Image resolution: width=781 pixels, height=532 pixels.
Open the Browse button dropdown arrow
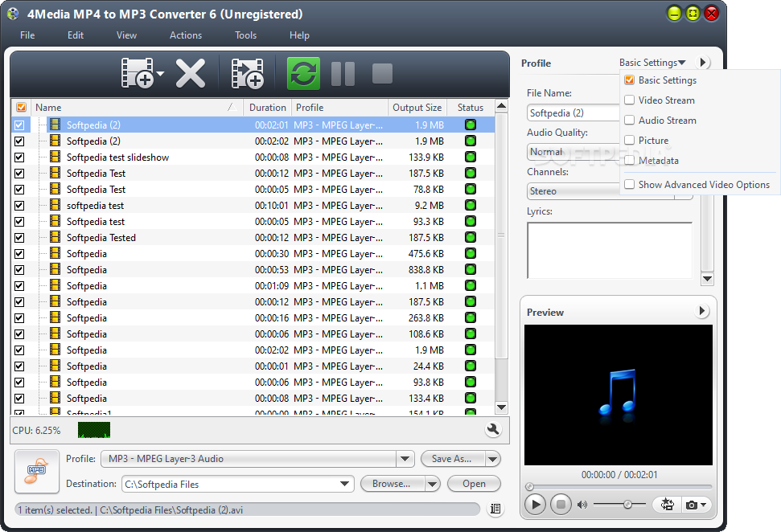(433, 484)
